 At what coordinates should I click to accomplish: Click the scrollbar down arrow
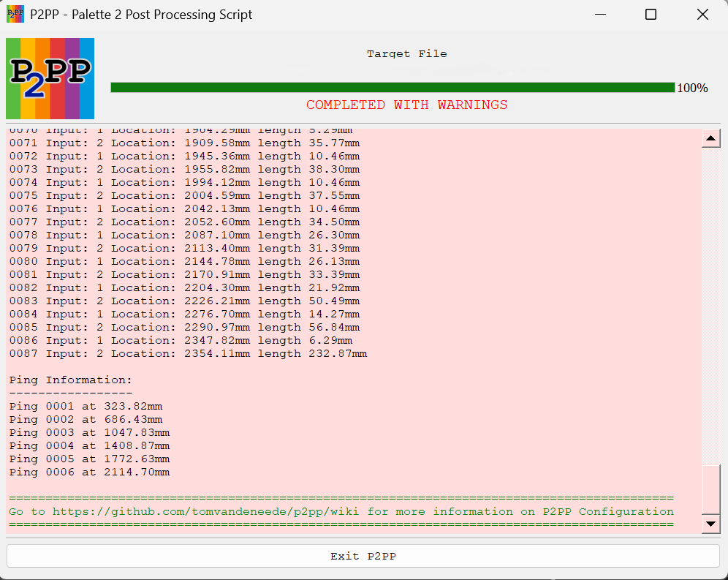coord(710,524)
